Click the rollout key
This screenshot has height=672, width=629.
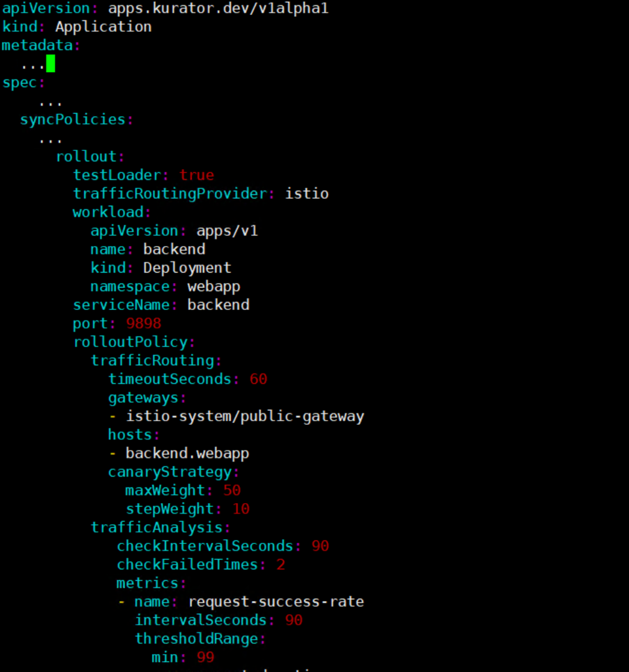point(86,157)
